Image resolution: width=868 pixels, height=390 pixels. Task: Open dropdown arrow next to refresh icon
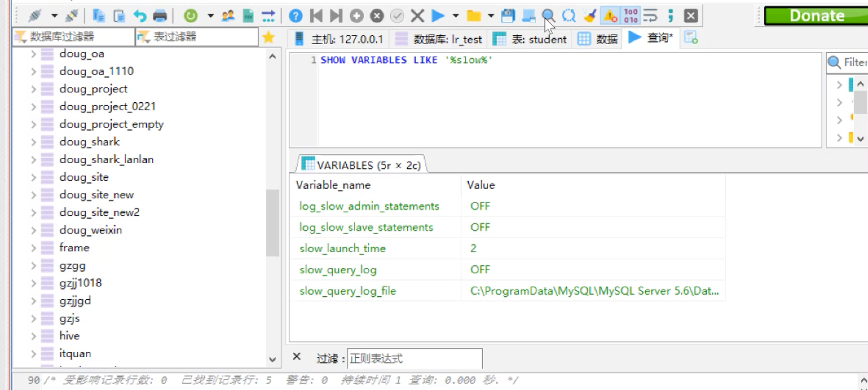(210, 16)
